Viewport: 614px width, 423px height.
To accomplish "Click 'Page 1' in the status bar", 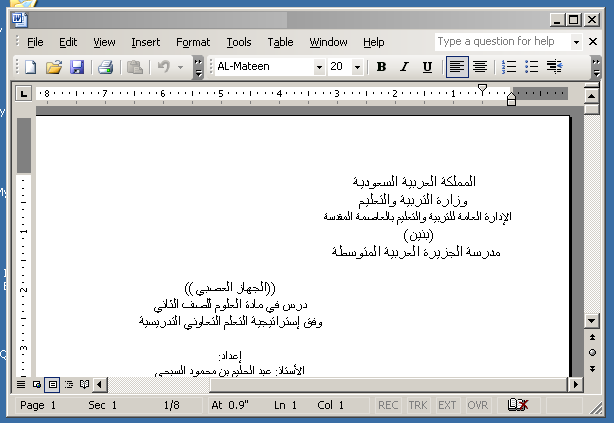I will coord(38,405).
